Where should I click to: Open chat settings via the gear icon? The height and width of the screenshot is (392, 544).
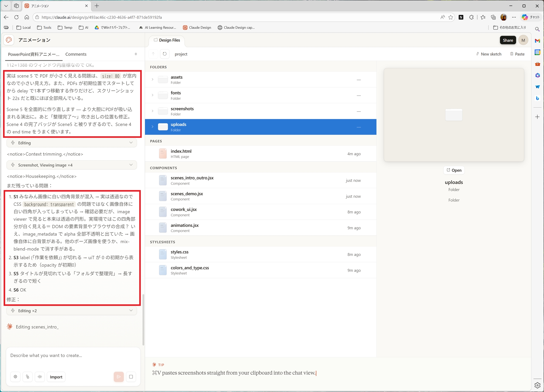(x=15, y=377)
